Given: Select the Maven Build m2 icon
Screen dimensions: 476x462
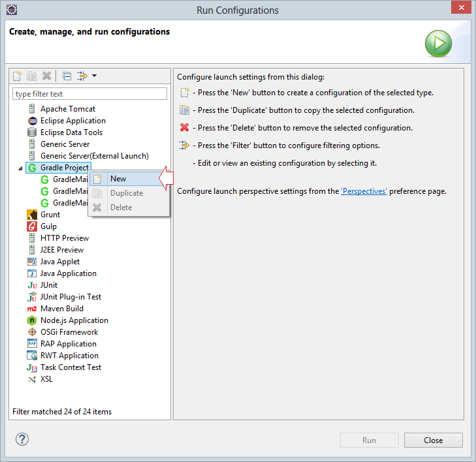Looking at the screenshot, I should [x=32, y=309].
